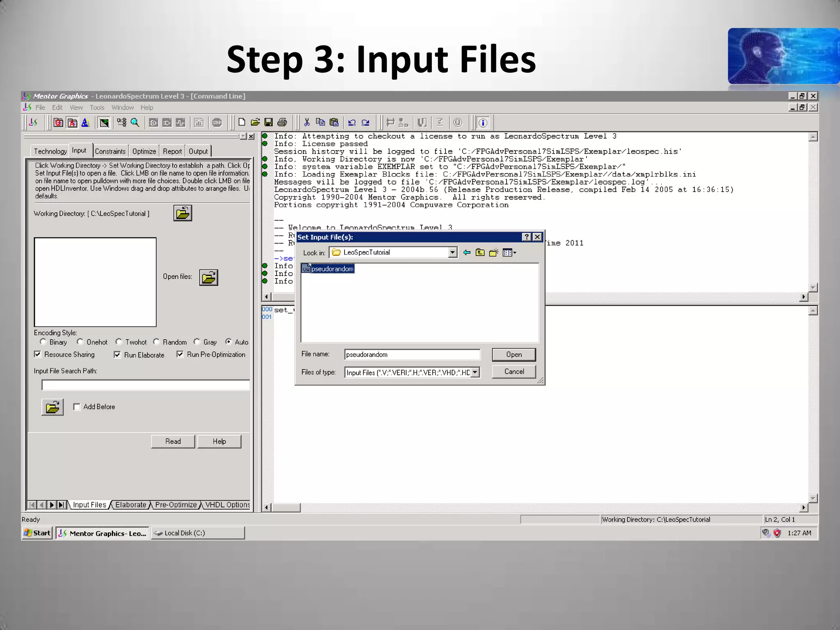
Task: Select the Onehot encoding radio button
Action: [x=80, y=342]
